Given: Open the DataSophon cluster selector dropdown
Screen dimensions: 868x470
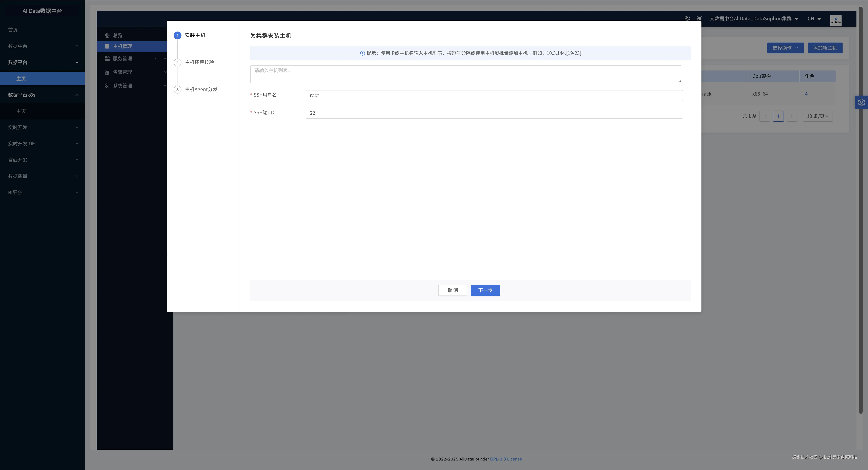Looking at the screenshot, I should tap(753, 19).
